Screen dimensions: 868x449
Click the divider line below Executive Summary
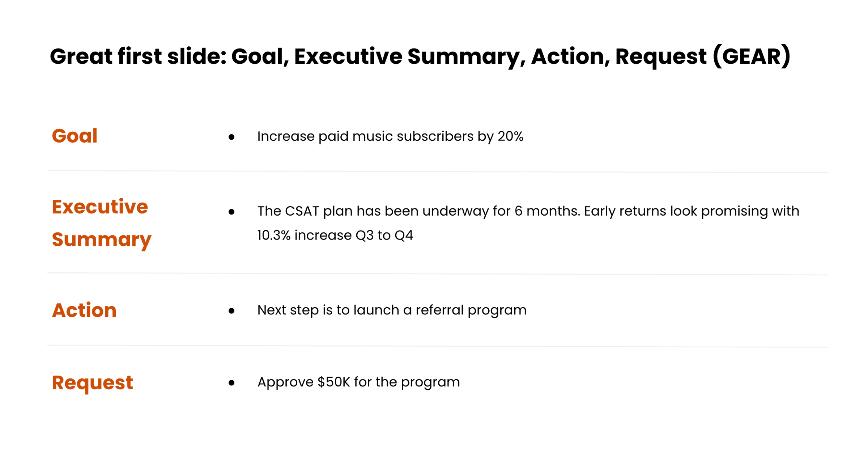(438, 274)
